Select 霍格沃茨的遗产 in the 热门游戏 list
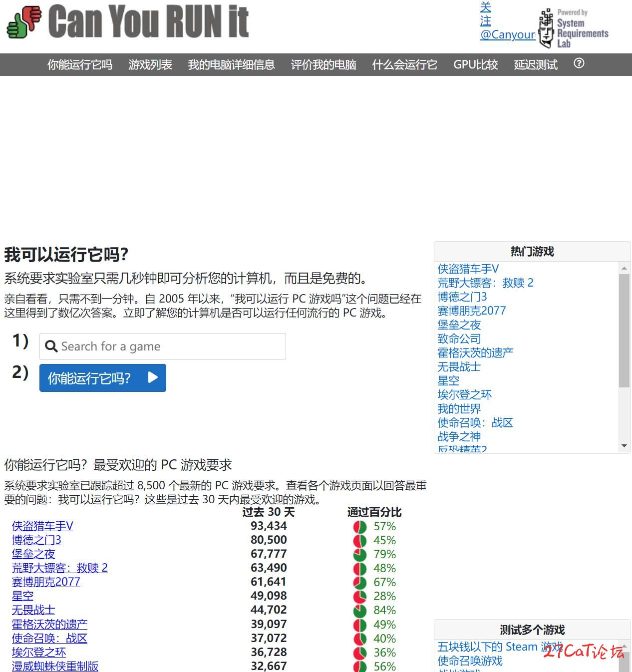This screenshot has width=632, height=672. pyautogui.click(x=475, y=352)
